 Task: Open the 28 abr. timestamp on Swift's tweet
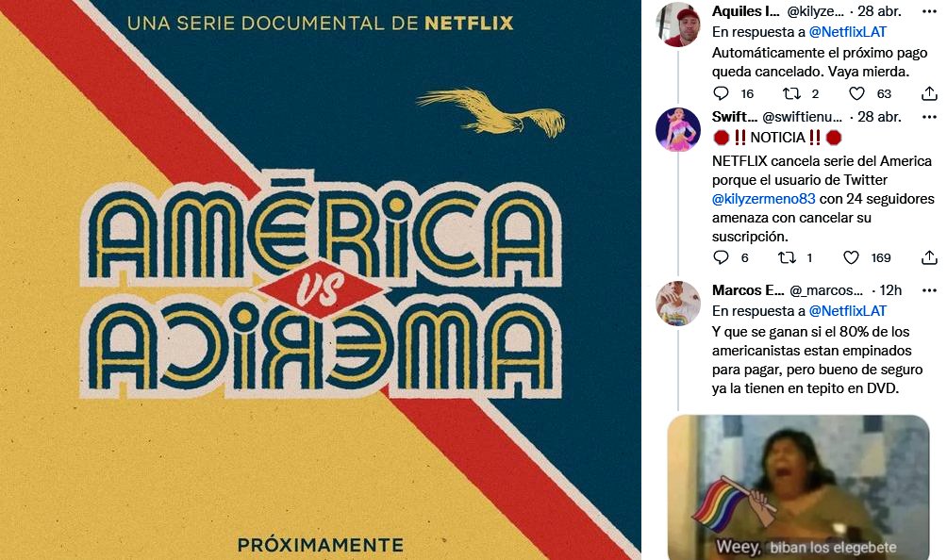click(x=879, y=117)
